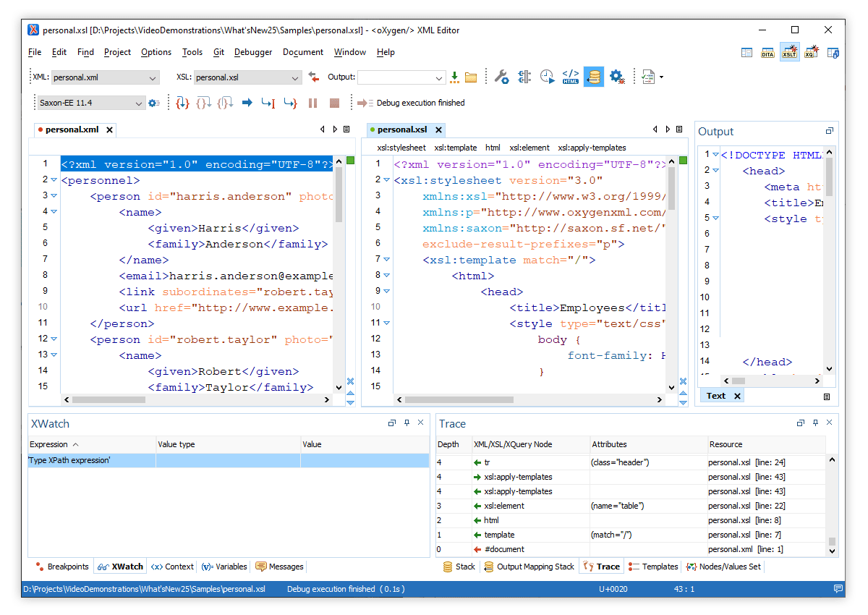Viewport: 868px width, 615px height.
Task: Open Saxon-EE engine settings gear
Action: click(x=154, y=103)
